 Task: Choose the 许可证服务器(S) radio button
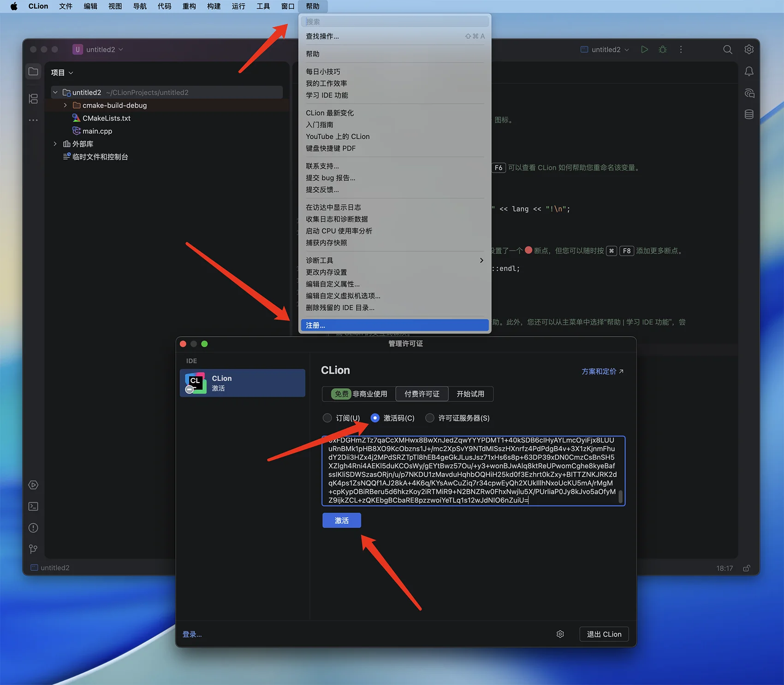430,418
